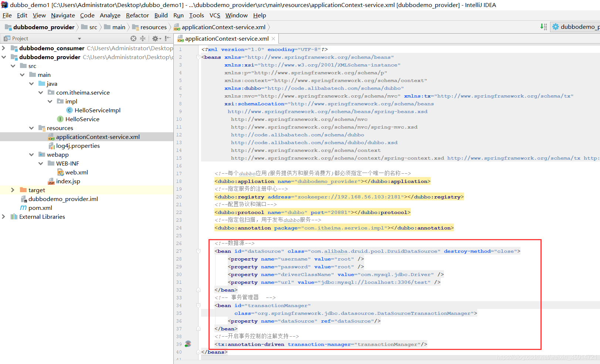Click the HelloService interface icon
The height and width of the screenshot is (364, 600).
(x=60, y=119)
